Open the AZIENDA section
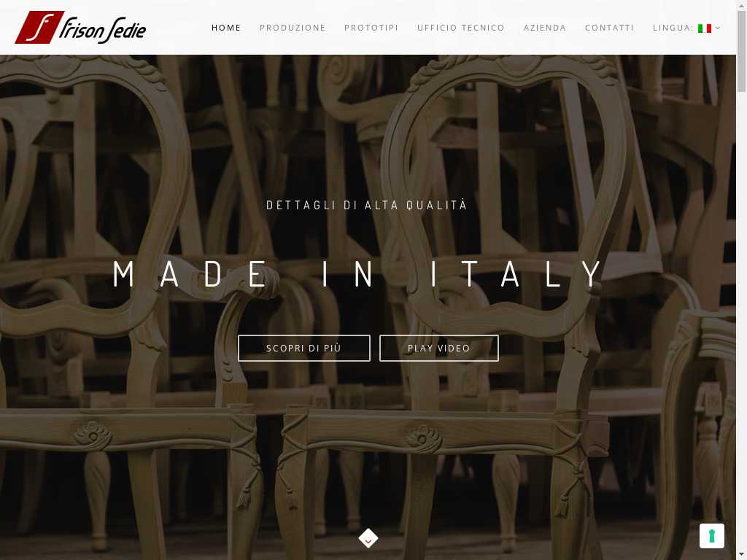This screenshot has width=747, height=560. [x=544, y=28]
